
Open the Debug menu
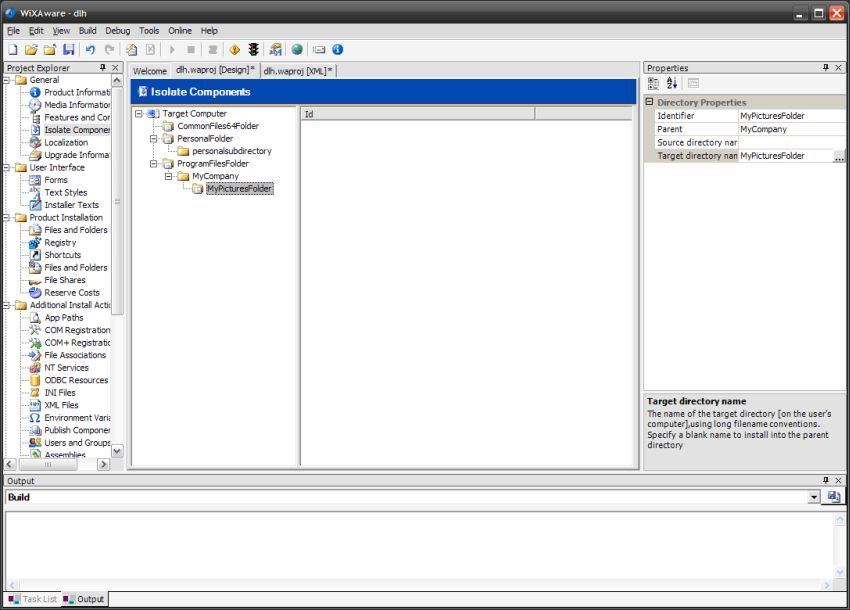coord(118,31)
